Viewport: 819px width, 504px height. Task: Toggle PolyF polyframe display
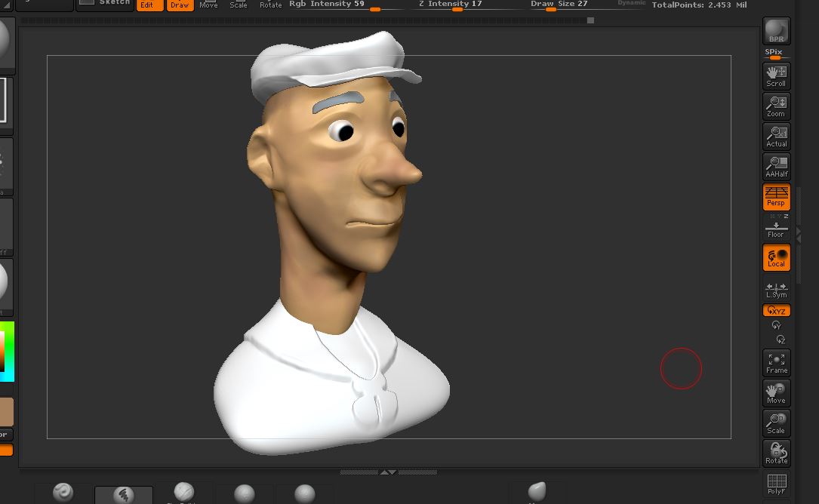coord(776,484)
